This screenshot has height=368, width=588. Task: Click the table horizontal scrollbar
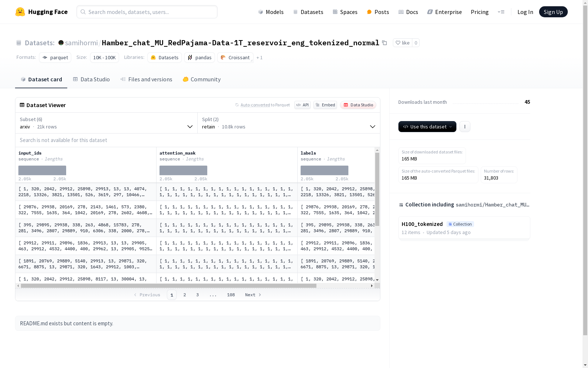[x=169, y=286]
